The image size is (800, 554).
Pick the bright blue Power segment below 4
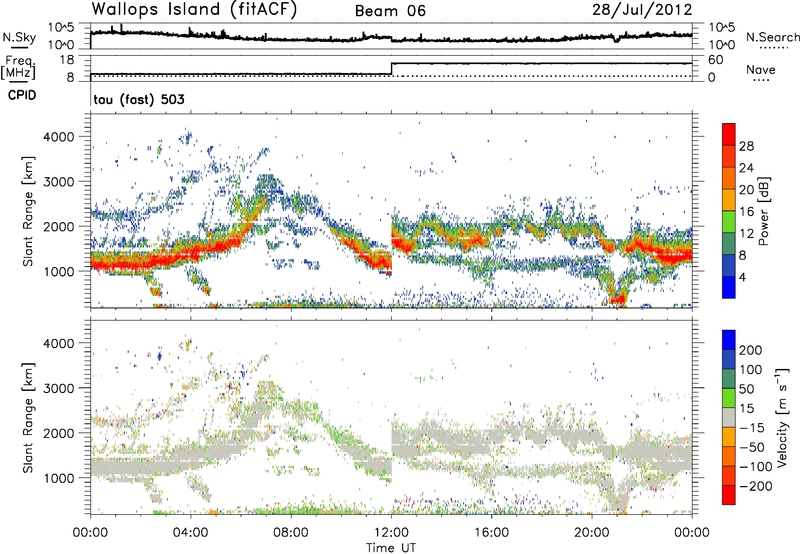pyautogui.click(x=729, y=287)
